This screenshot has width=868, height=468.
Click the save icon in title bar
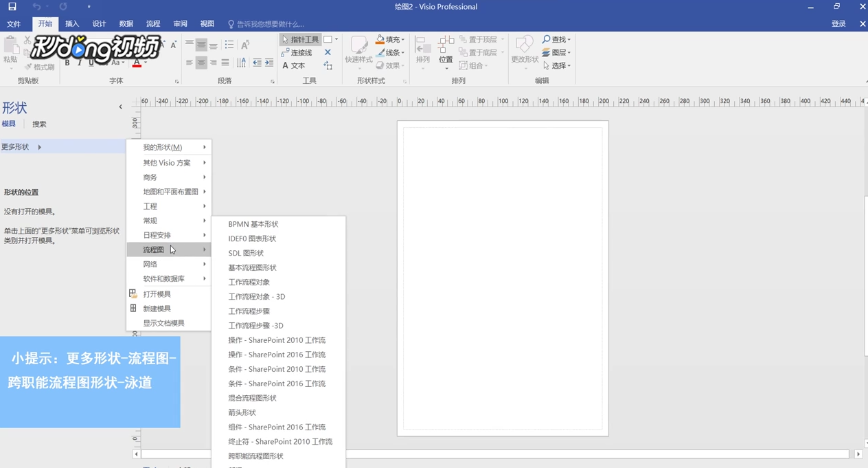click(12, 7)
